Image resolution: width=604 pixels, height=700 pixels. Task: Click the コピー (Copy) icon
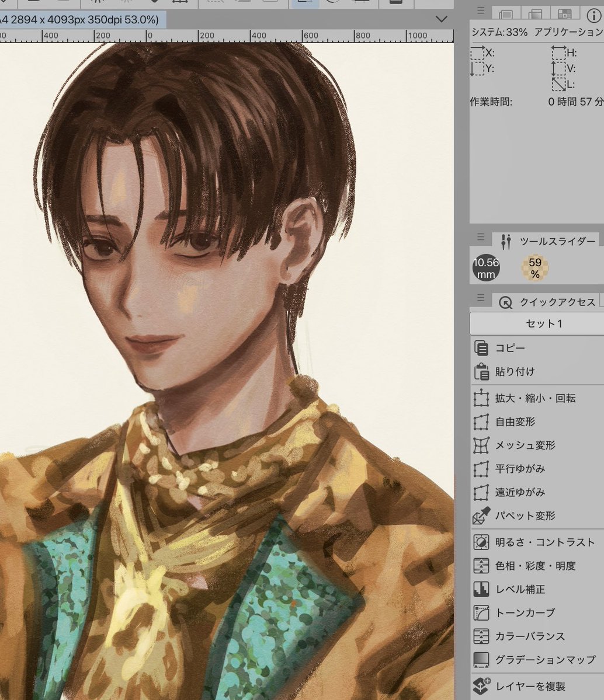[481, 348]
